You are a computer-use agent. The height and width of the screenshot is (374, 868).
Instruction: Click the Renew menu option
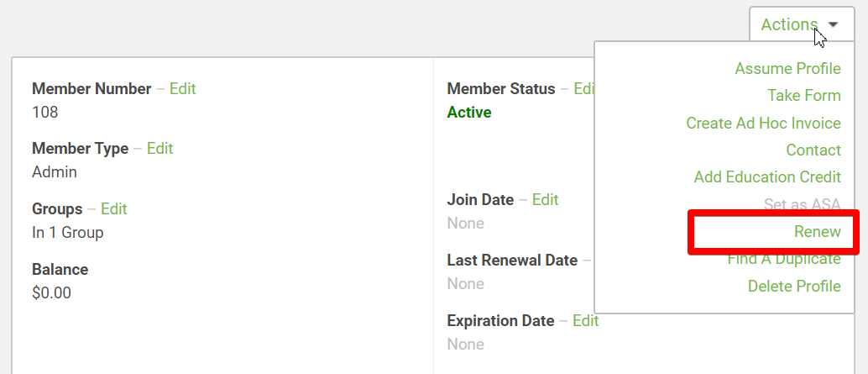817,232
